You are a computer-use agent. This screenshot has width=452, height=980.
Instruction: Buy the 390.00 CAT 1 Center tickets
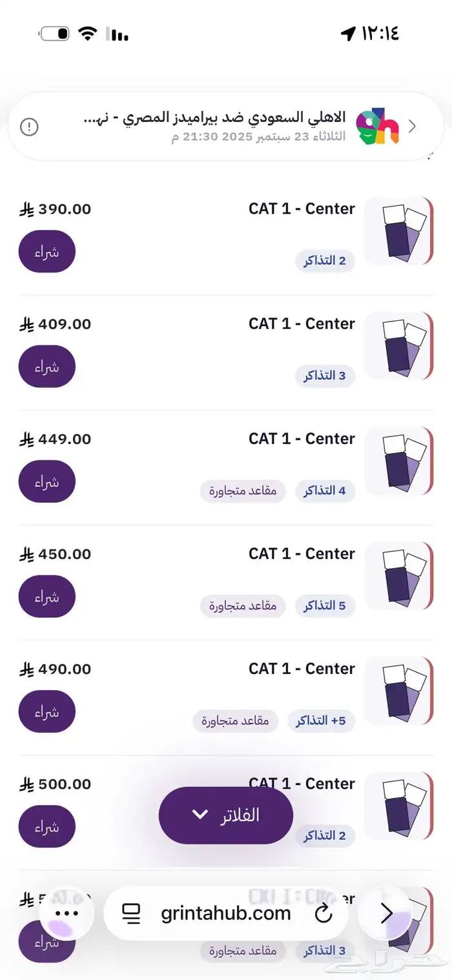pos(47,252)
